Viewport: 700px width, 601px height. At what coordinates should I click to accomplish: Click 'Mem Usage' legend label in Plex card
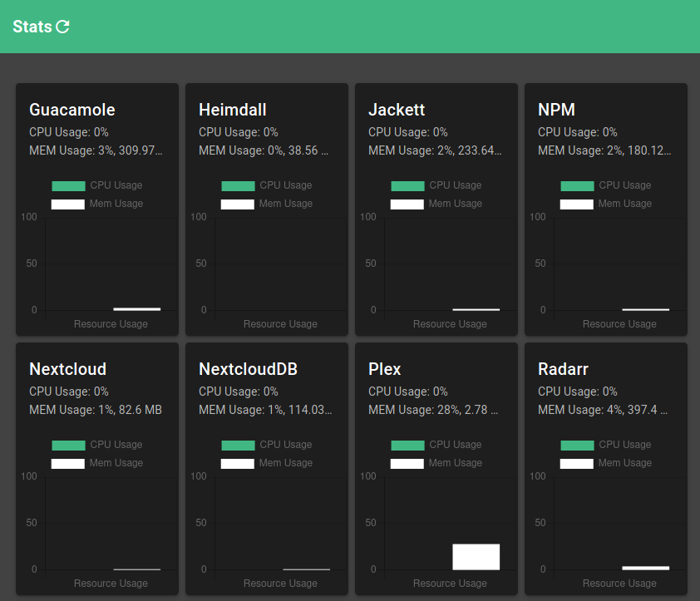click(x=456, y=463)
